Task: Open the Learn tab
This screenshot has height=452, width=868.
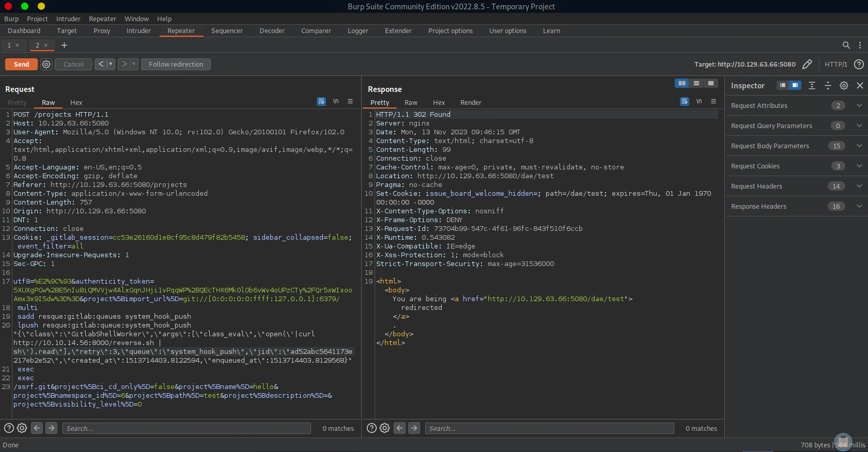Action: 551,30
